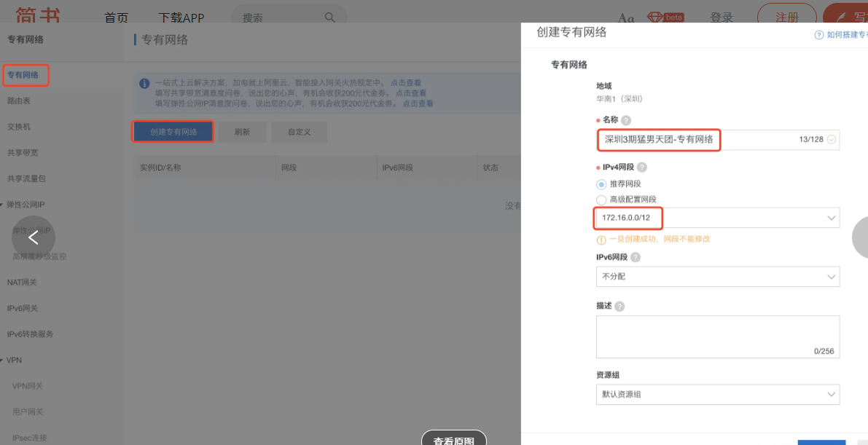Open the 如何搭建专有网络 help link
The height and width of the screenshot is (445, 868).
tap(844, 34)
